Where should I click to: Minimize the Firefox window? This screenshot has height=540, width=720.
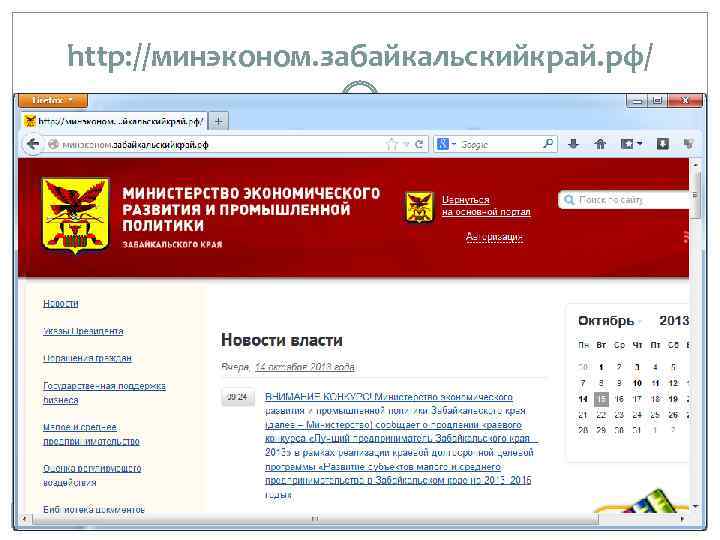point(637,101)
